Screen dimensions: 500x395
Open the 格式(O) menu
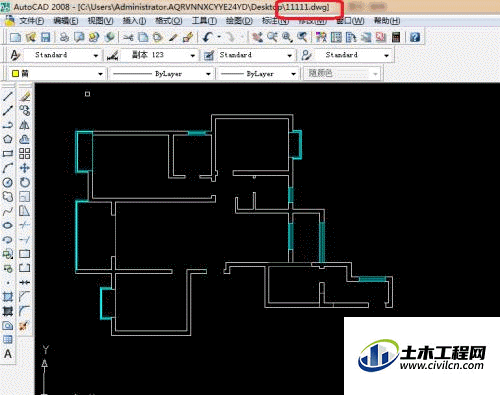pyautogui.click(x=169, y=21)
